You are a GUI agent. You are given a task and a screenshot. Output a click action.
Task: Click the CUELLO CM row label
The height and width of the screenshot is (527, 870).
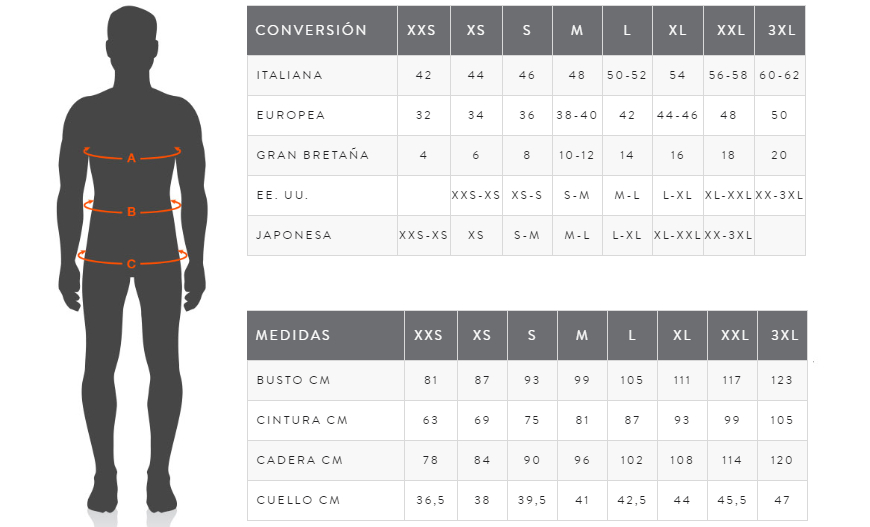(x=299, y=500)
